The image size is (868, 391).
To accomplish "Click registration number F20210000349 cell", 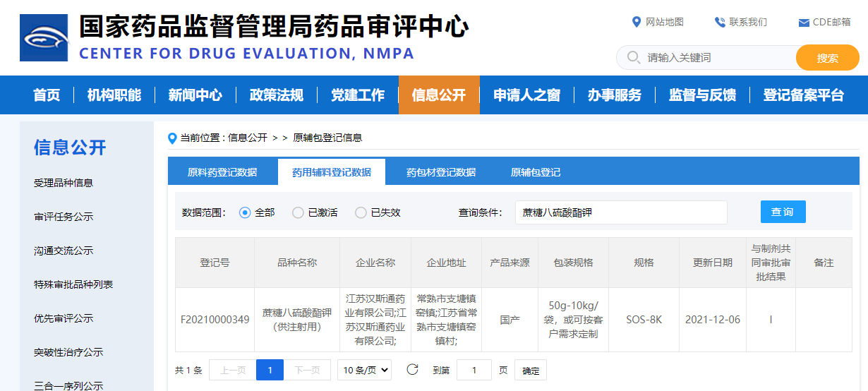I will point(215,320).
